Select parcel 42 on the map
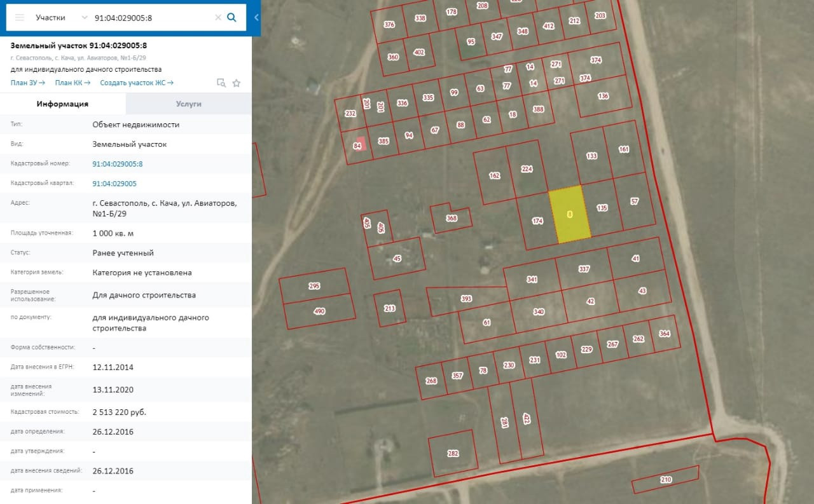The image size is (814, 504). [591, 301]
